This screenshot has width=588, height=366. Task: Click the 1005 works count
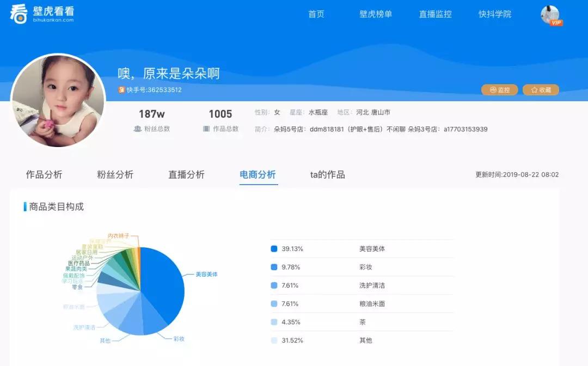click(220, 114)
